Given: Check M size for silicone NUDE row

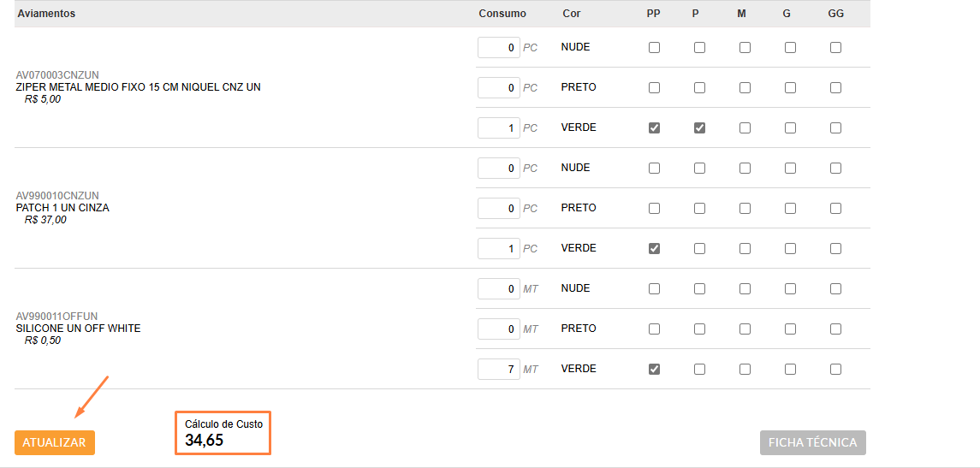Looking at the screenshot, I should 745,289.
